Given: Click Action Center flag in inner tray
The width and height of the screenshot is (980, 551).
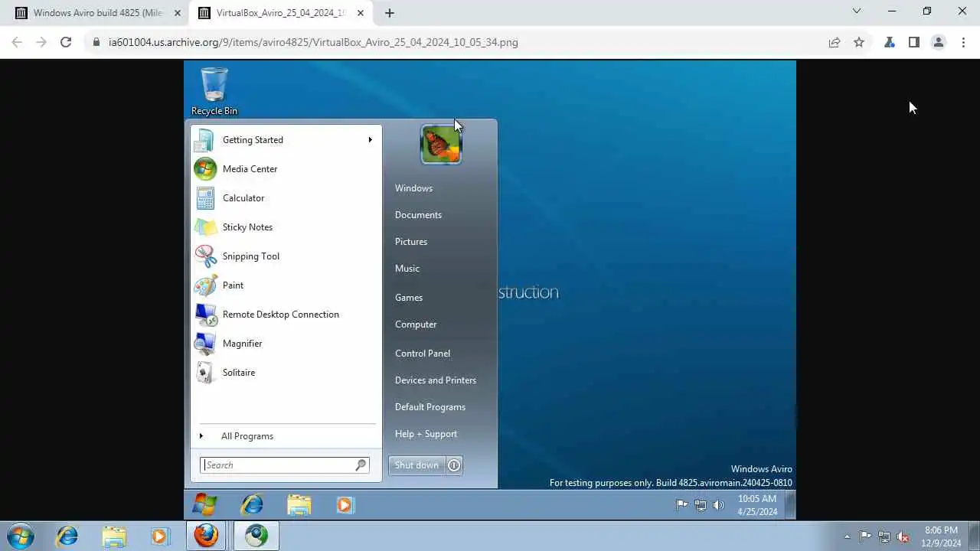Looking at the screenshot, I should (681, 505).
